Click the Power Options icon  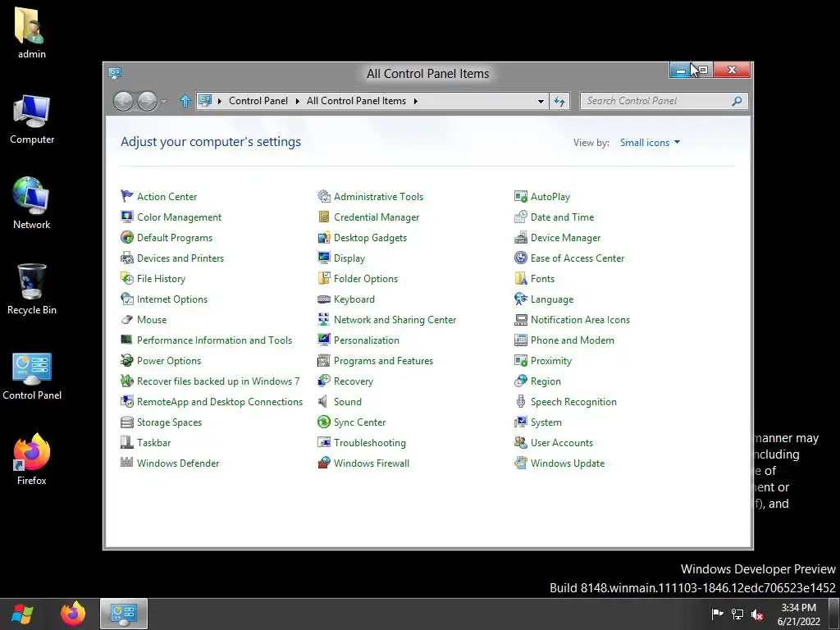click(127, 361)
